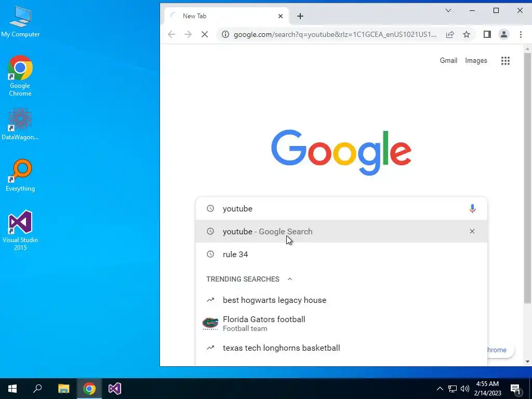Open tab search dropdown arrow
This screenshot has width=532, height=399.
(448, 10)
